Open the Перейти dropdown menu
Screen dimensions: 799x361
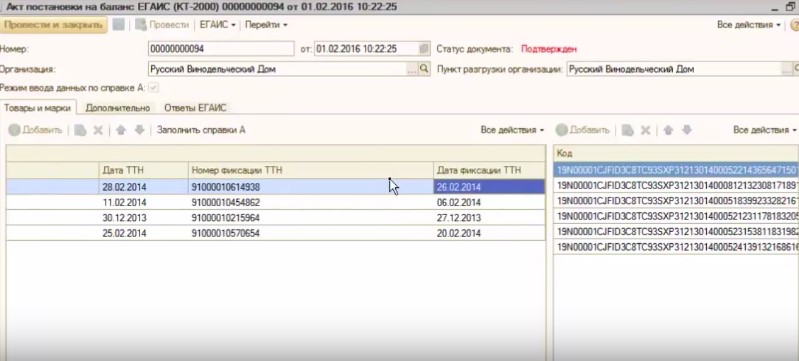pyautogui.click(x=266, y=24)
